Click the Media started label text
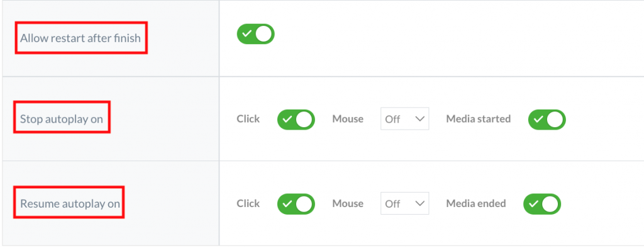 (x=479, y=119)
